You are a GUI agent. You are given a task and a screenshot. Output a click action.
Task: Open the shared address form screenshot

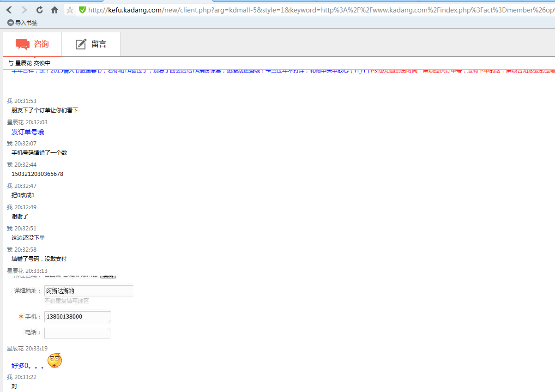(72, 308)
